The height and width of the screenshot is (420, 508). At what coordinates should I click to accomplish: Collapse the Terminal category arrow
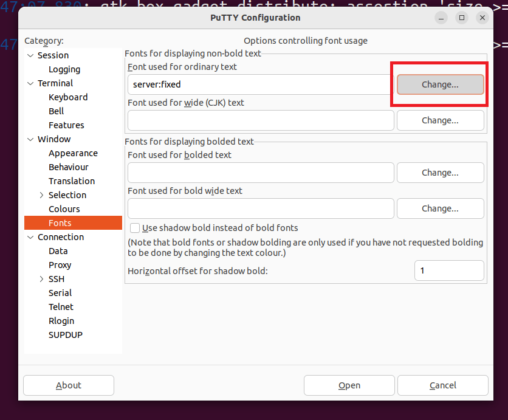30,83
